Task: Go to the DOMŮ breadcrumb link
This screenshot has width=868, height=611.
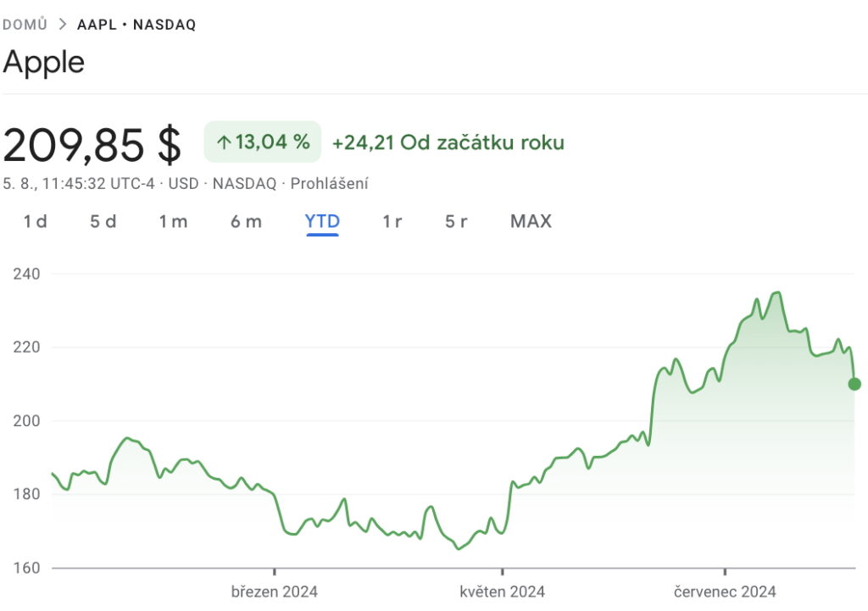Action: (x=25, y=25)
